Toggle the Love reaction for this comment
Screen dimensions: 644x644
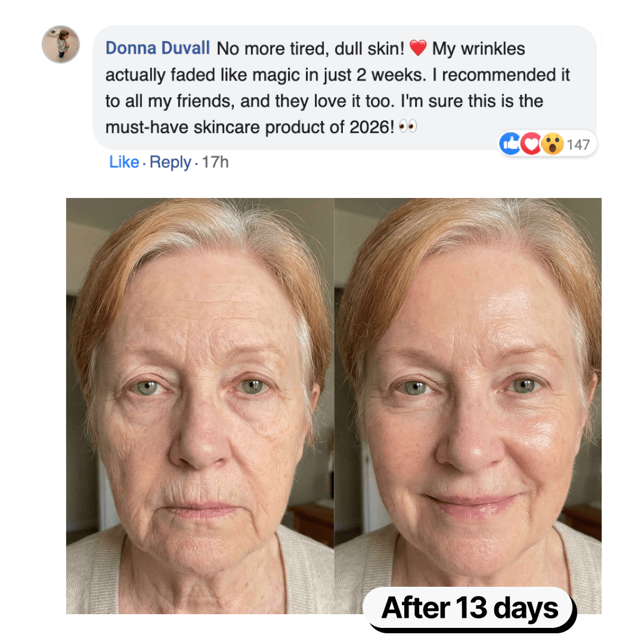pyautogui.click(x=531, y=144)
